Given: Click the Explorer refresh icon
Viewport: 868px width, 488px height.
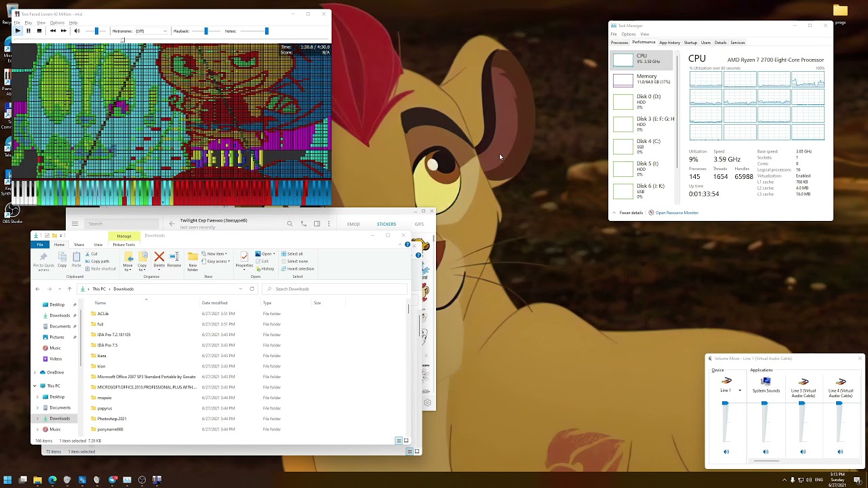Looking at the screenshot, I should click(x=252, y=289).
